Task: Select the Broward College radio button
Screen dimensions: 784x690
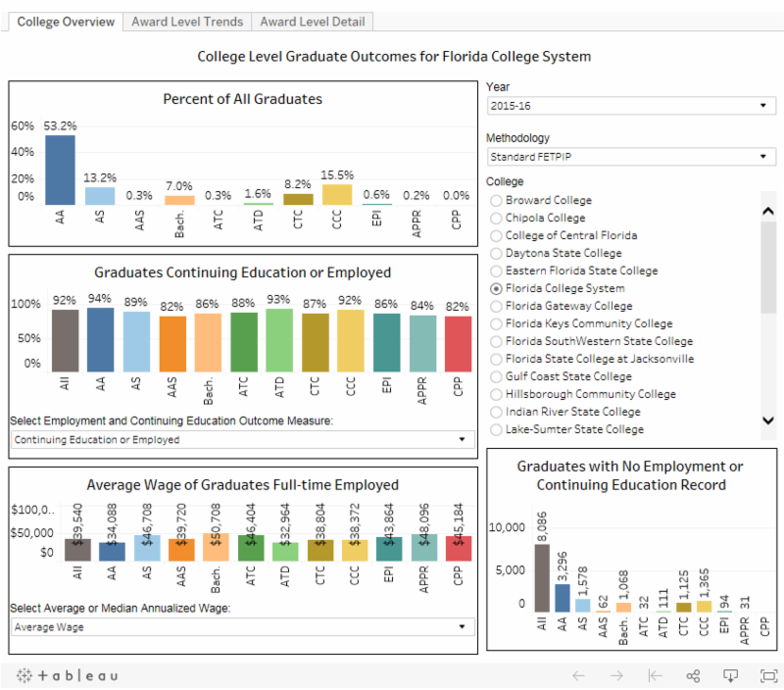Action: coord(496,201)
